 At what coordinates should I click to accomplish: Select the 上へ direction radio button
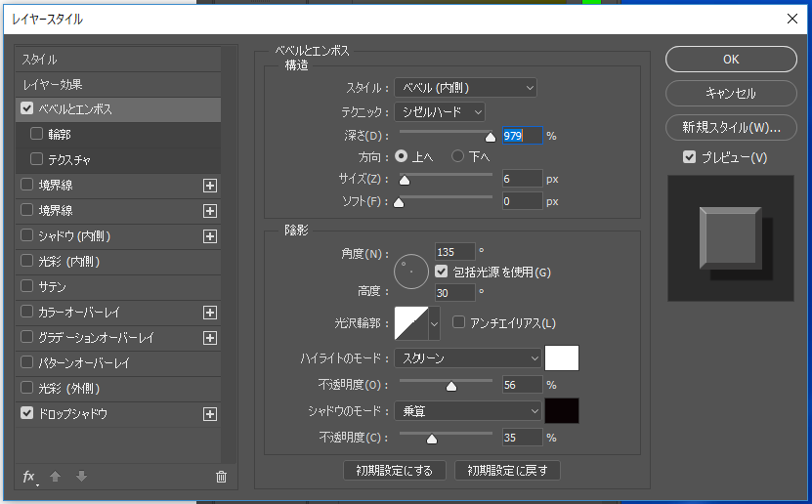[x=402, y=155]
